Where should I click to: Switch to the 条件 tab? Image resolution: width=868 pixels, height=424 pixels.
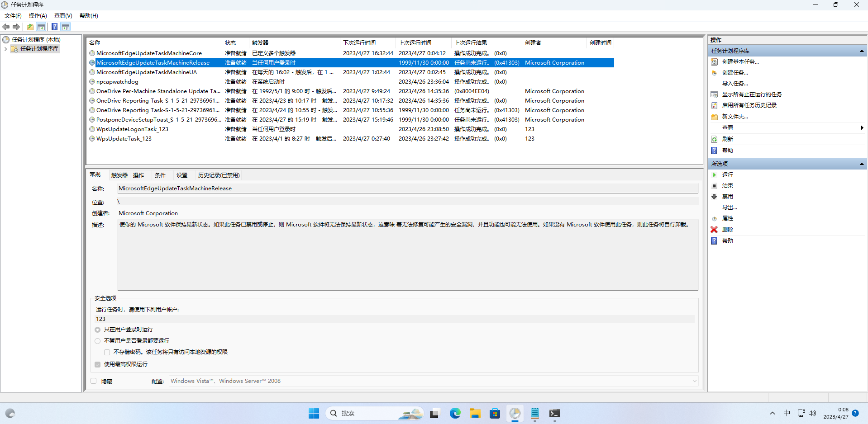point(160,175)
